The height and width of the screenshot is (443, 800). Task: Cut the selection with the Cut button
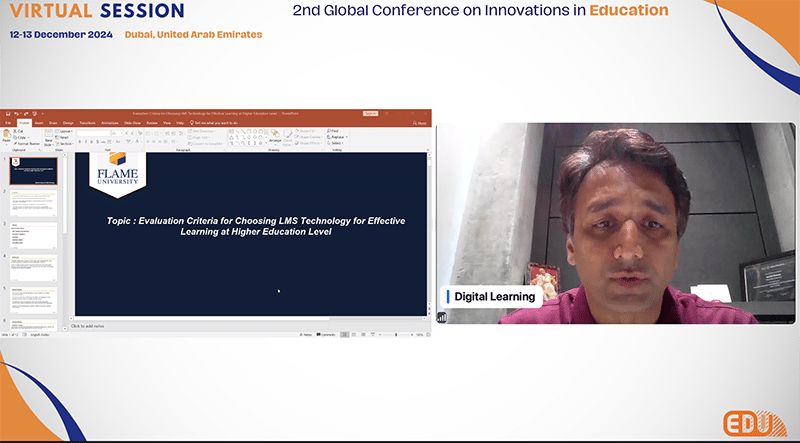click(x=18, y=131)
